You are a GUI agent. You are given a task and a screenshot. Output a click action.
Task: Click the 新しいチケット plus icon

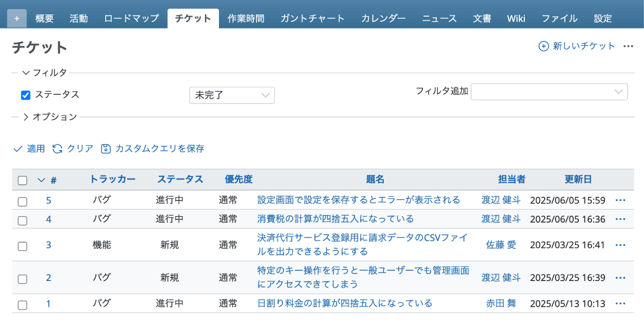pos(544,46)
